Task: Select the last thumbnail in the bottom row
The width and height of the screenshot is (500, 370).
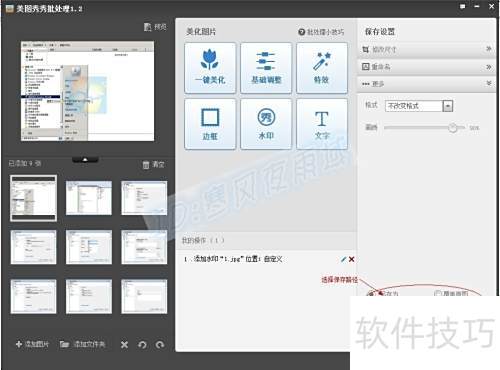Action: click(144, 296)
